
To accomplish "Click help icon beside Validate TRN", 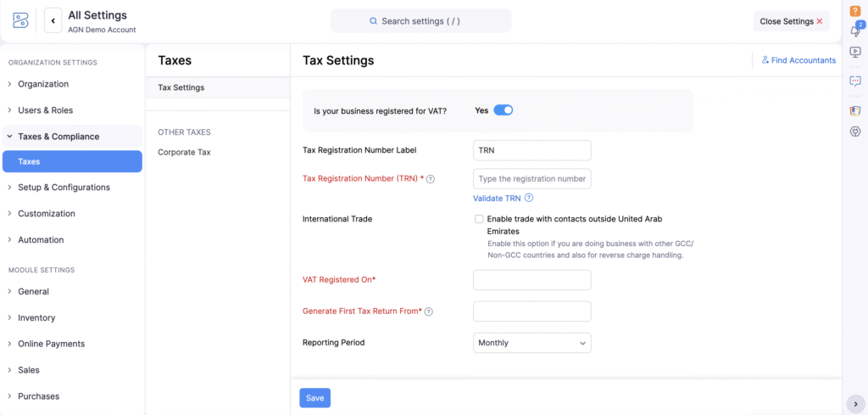I will (529, 198).
